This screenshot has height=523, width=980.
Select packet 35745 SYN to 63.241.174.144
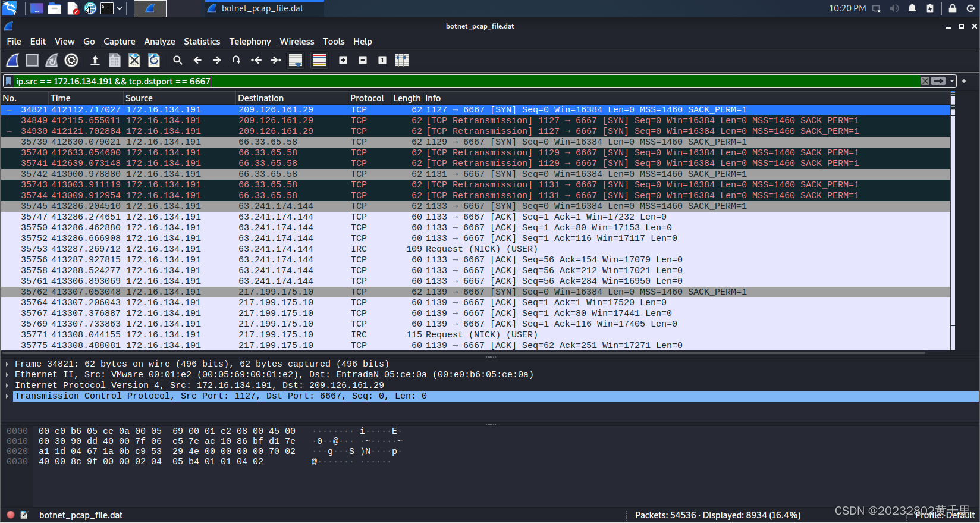pyautogui.click(x=475, y=206)
